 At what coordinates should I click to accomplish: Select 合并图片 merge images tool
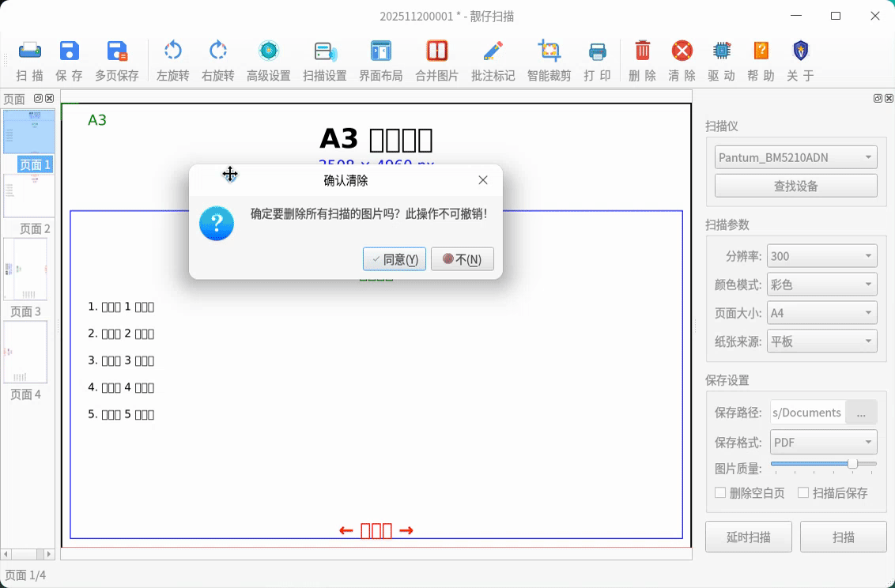[x=436, y=60]
